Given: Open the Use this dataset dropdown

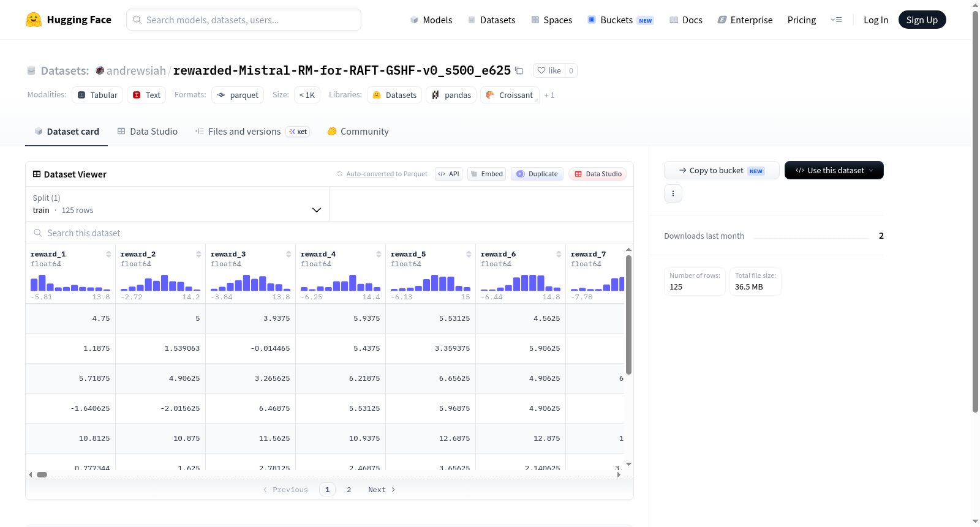Looking at the screenshot, I should [x=834, y=170].
